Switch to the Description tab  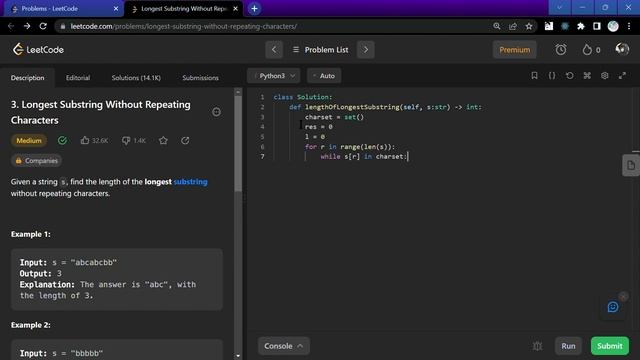[27, 78]
